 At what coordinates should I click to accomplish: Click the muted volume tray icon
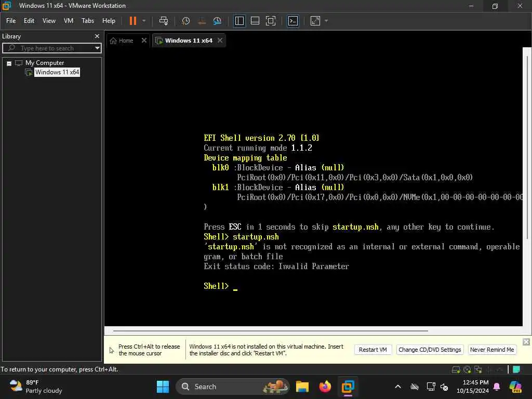pos(444,387)
